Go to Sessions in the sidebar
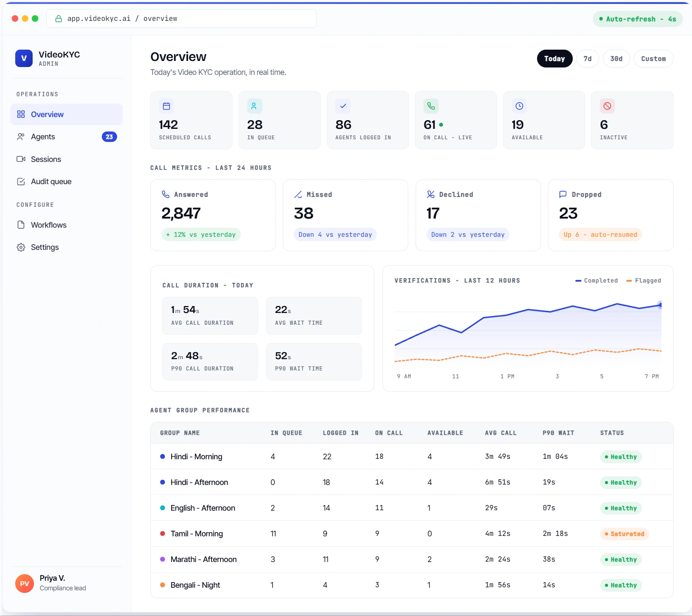This screenshot has height=616, width=692. point(67,159)
